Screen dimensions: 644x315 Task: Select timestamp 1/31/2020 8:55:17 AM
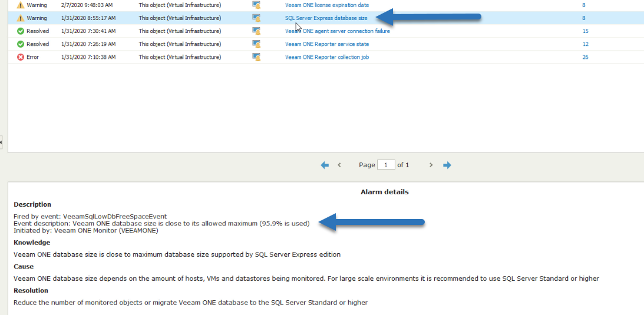pos(88,18)
